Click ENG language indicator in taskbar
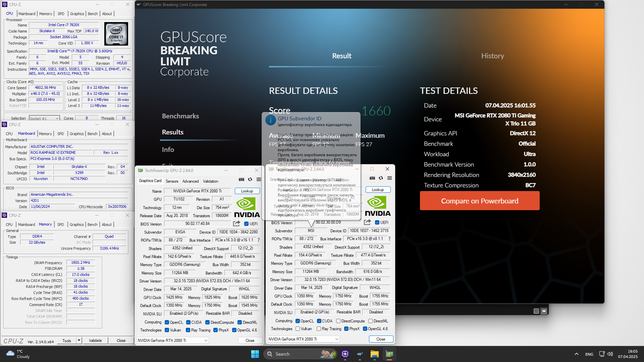This screenshot has height=362, width=644. pos(589,354)
